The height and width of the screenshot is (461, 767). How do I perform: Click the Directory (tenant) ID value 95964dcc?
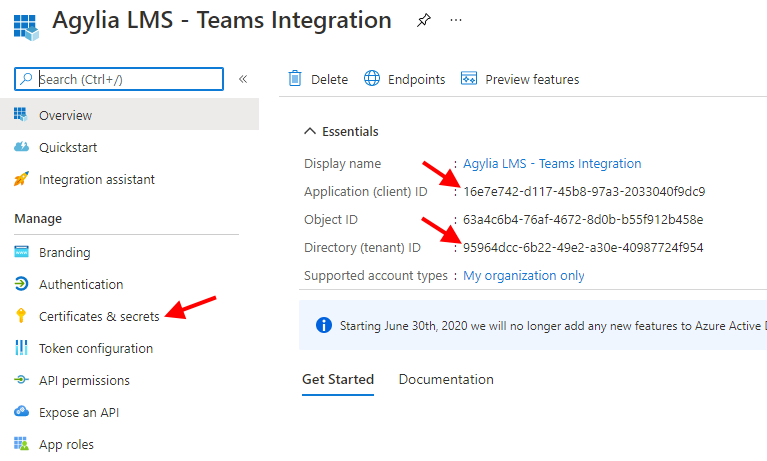(x=583, y=248)
